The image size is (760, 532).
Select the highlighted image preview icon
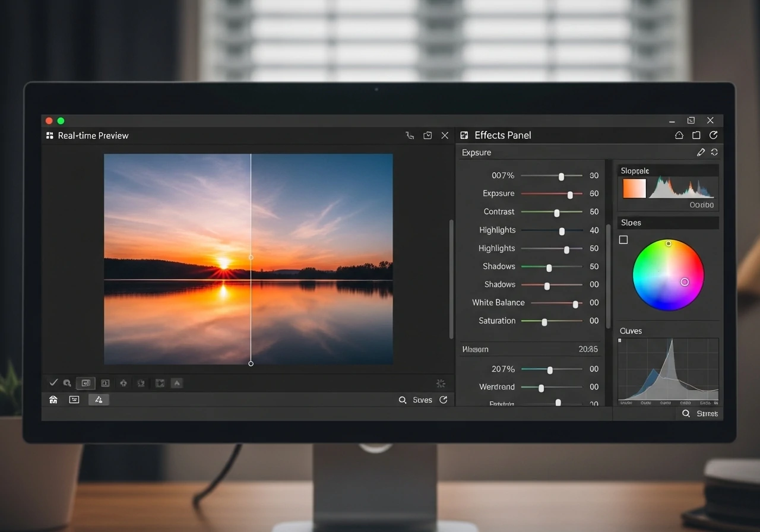(85, 383)
